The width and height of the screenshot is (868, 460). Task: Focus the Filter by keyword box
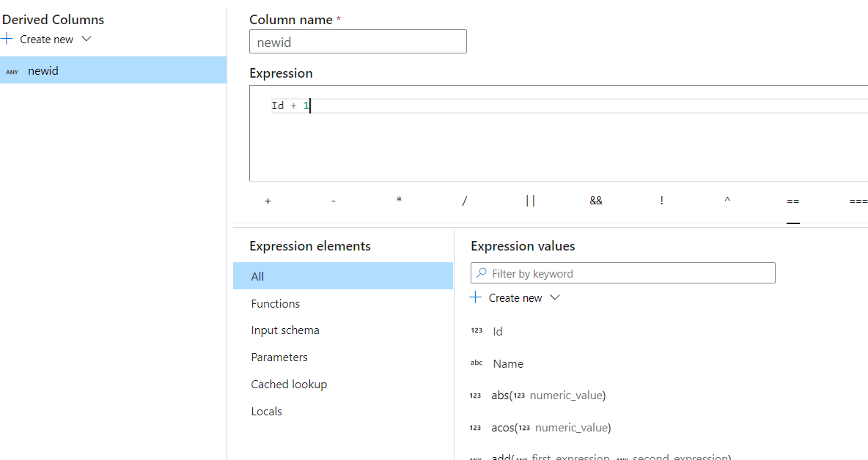pyautogui.click(x=630, y=273)
